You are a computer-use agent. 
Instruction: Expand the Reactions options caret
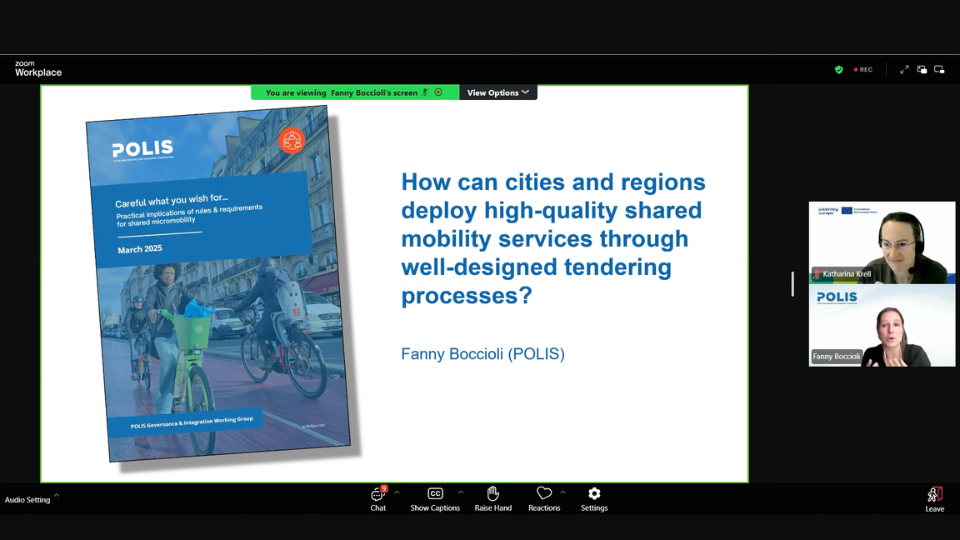(x=563, y=492)
